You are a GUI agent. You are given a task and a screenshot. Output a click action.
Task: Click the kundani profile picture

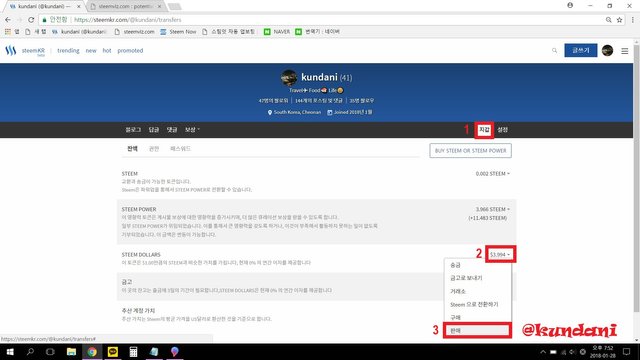289,78
